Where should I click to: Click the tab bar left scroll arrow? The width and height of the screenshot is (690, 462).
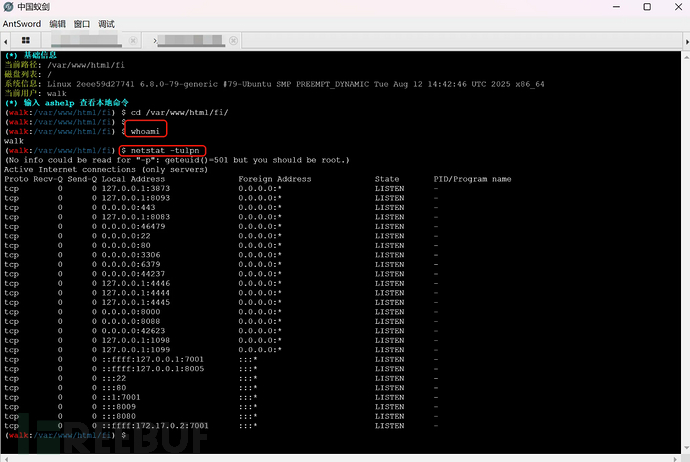(5, 42)
